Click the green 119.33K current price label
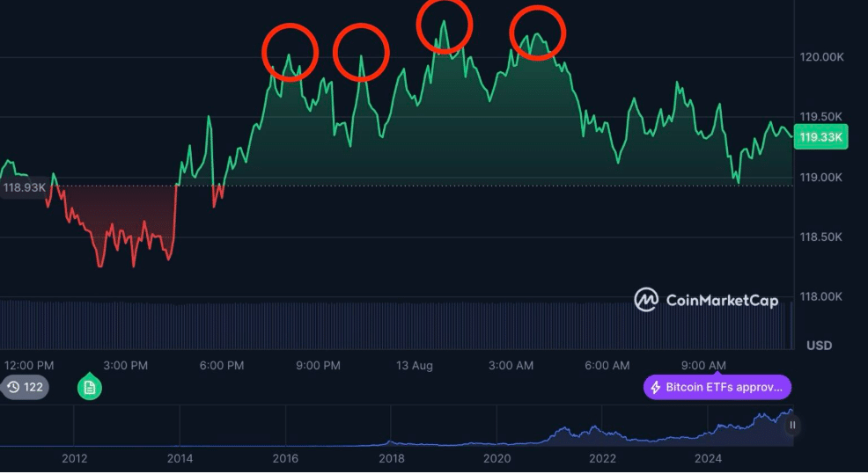Image resolution: width=868 pixels, height=474 pixels. [820, 136]
